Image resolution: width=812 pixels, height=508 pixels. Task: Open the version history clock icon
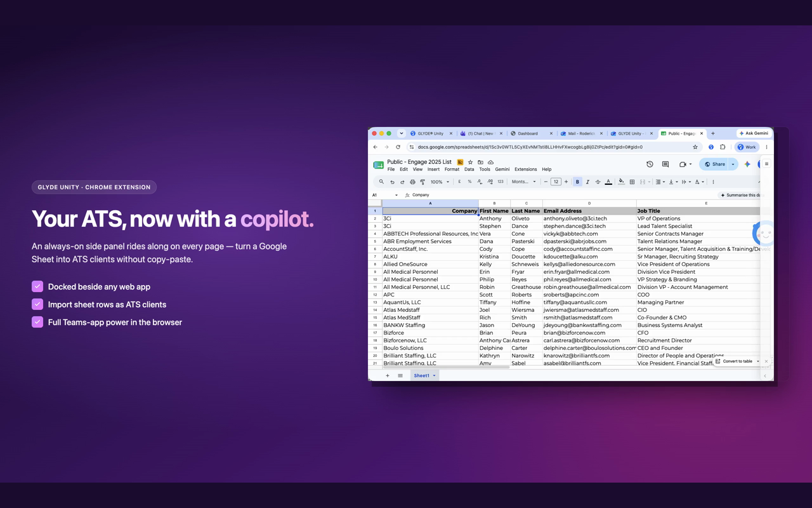[x=650, y=164]
